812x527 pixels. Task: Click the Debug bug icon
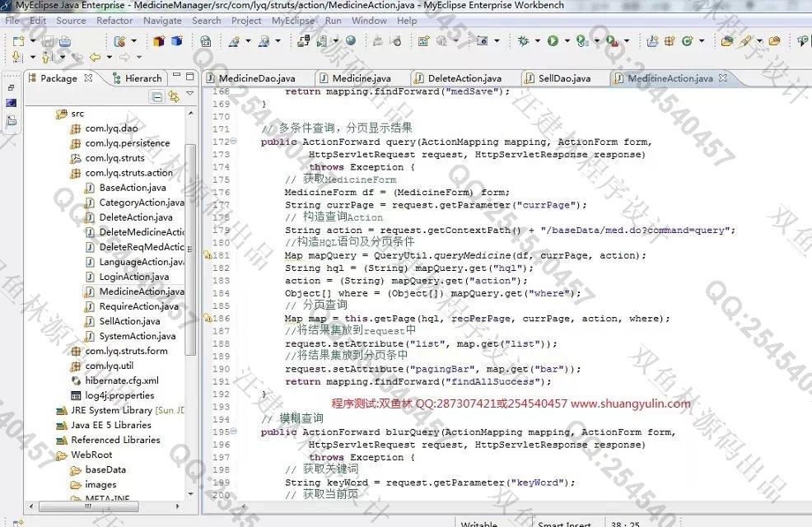[x=523, y=40]
